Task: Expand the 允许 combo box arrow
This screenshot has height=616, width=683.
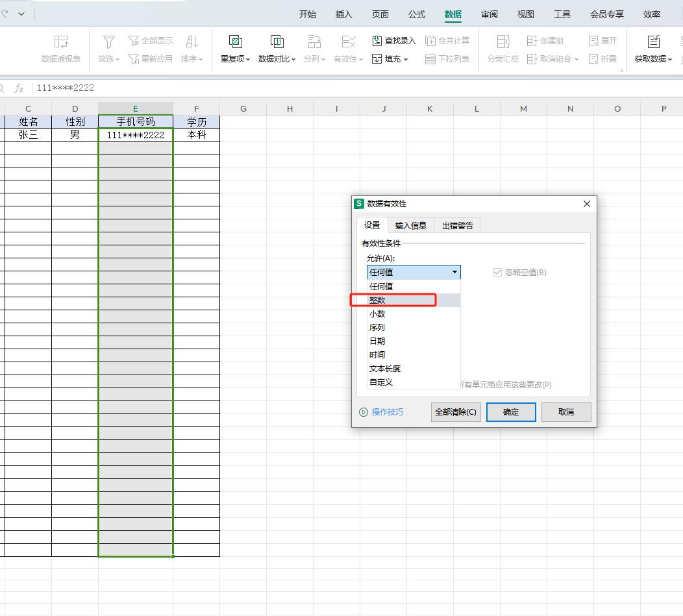Action: click(454, 272)
